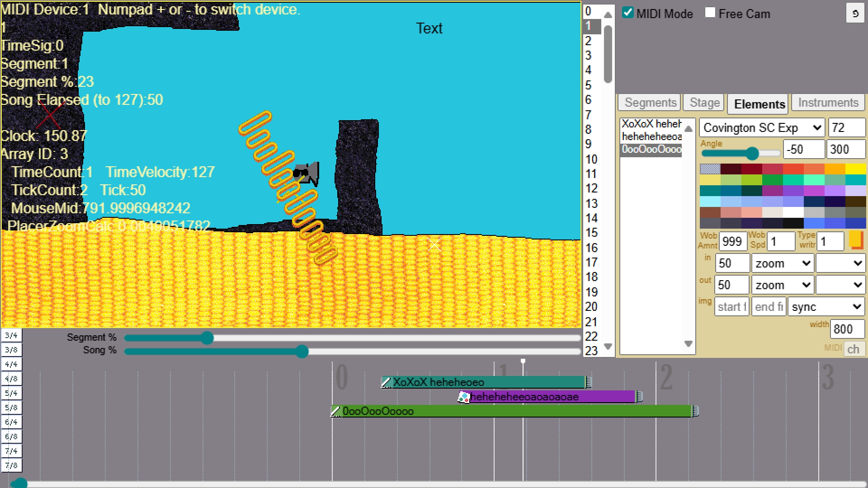Open the 'in' zoom transition dropdown

coord(783,263)
